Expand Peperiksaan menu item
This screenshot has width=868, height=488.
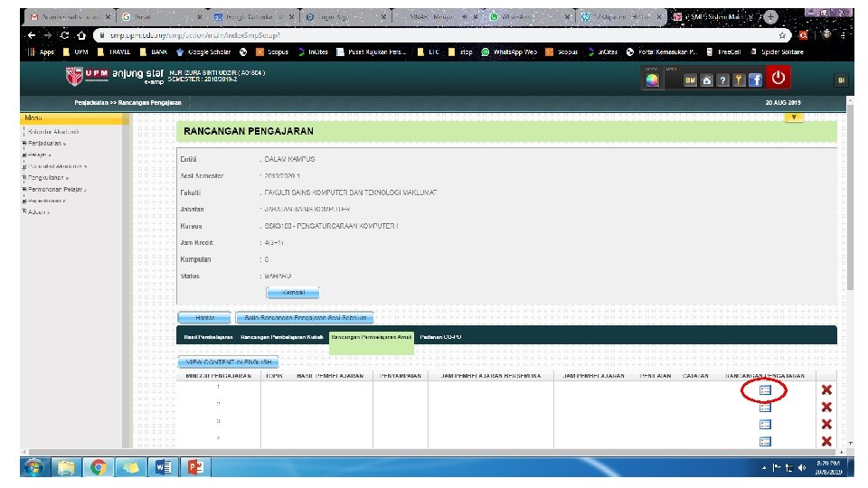tap(46, 201)
